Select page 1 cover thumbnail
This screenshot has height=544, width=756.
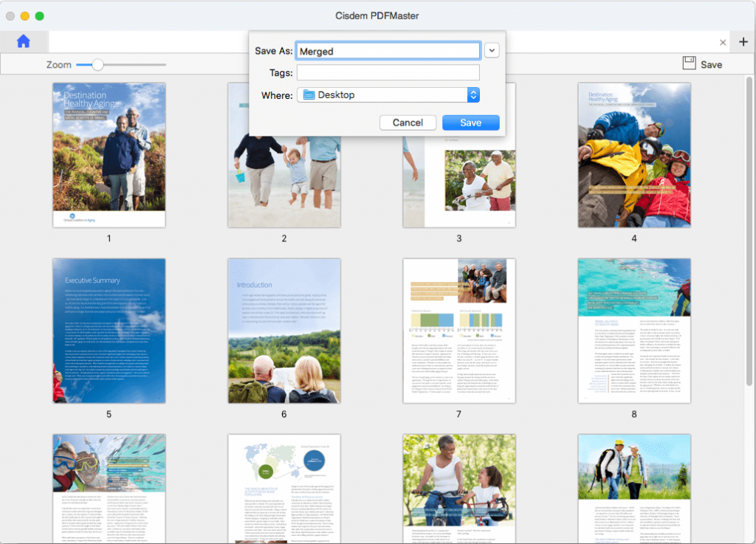109,155
